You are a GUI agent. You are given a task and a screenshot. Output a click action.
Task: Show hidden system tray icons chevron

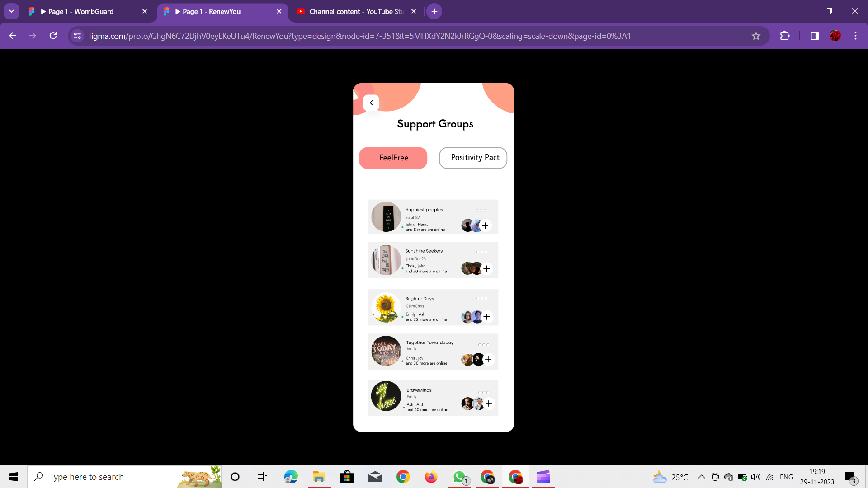[701, 477]
